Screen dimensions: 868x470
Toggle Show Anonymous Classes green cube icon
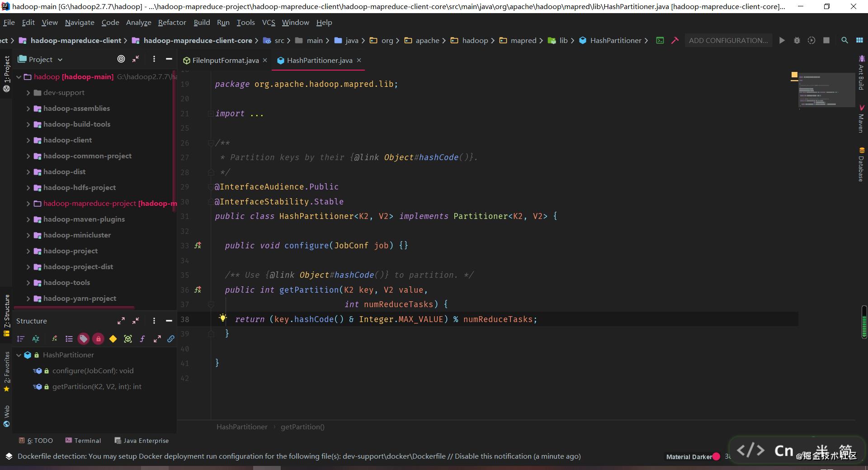[128, 339]
